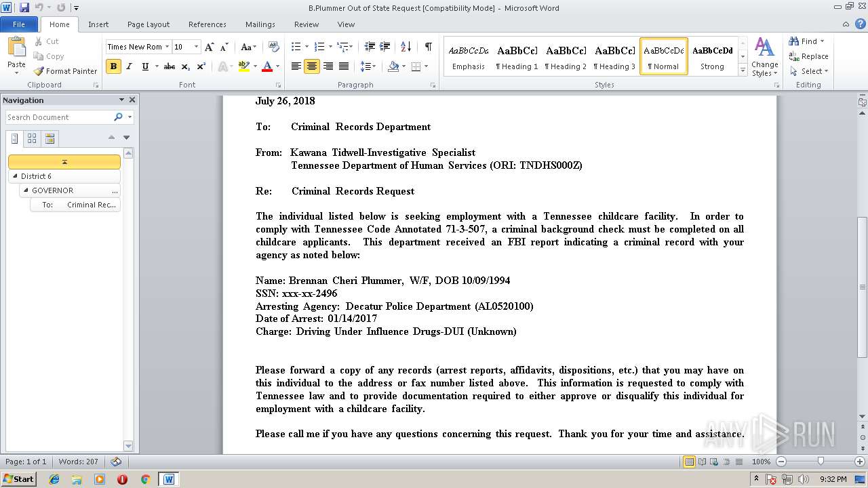Image resolution: width=868 pixels, height=488 pixels.
Task: Open multilevel list options
Action: pos(344,47)
